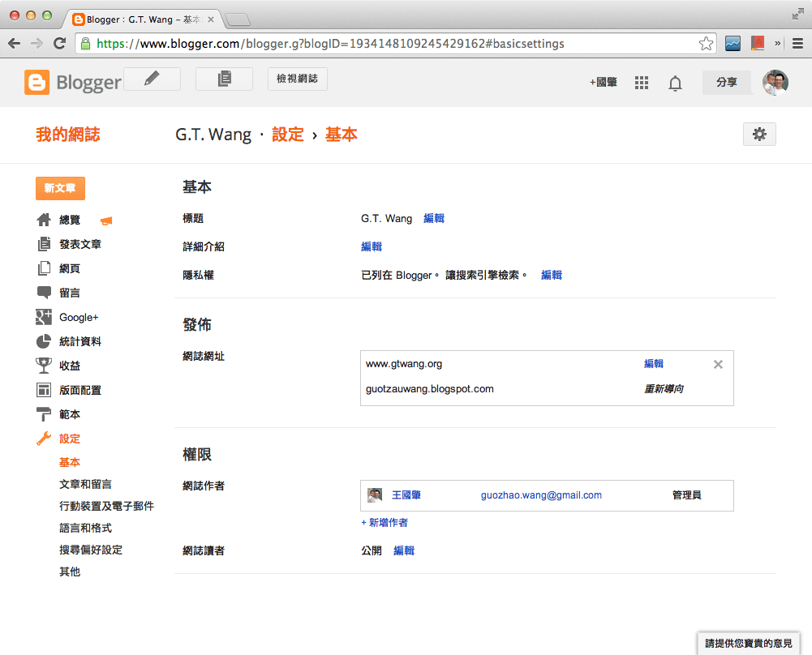Open 統計資料 via the pie chart icon
Image resolution: width=812 pixels, height=655 pixels.
42,341
